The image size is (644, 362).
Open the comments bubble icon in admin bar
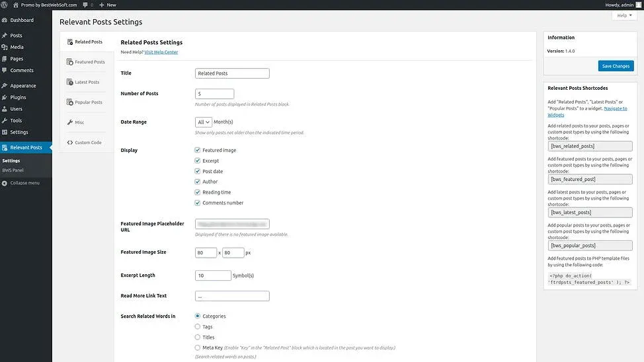(x=85, y=5)
